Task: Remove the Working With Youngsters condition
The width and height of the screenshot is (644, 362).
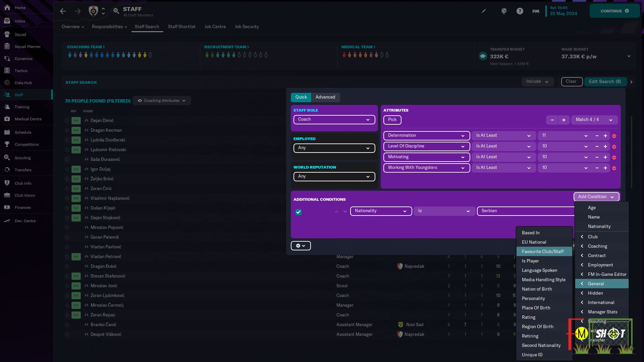Action: click(614, 168)
